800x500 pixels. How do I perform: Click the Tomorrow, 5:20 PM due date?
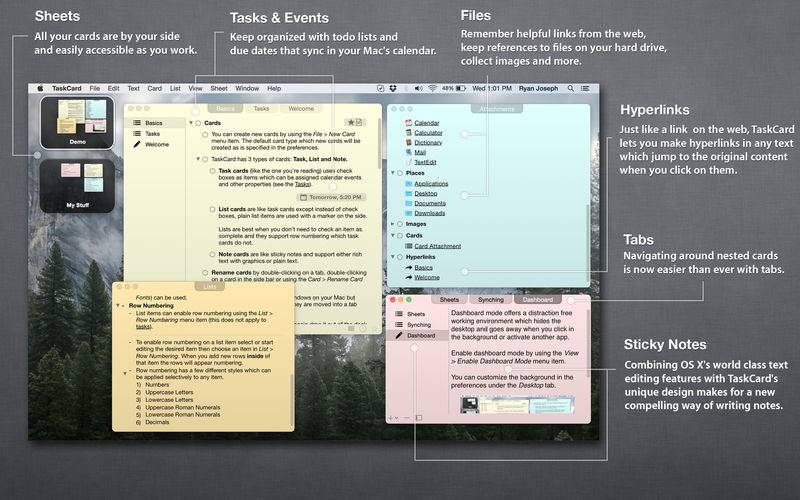point(332,197)
